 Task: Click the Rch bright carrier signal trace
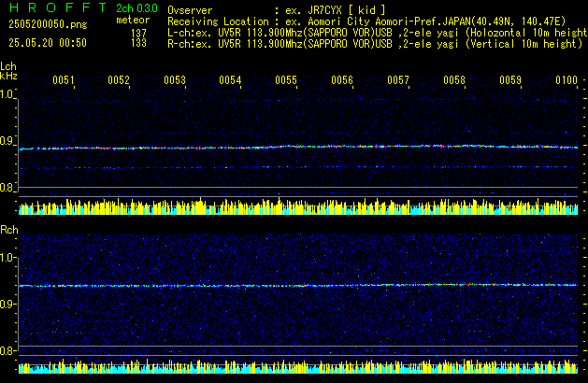tap(298, 285)
